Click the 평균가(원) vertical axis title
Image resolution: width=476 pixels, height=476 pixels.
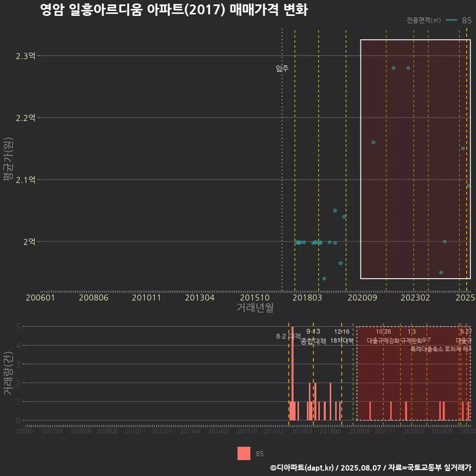(x=8, y=159)
